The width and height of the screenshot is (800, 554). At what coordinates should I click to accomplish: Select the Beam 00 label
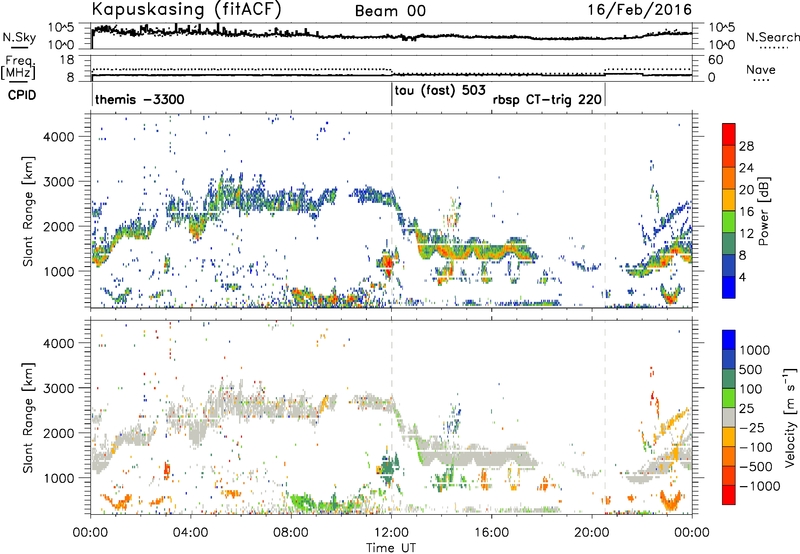coord(390,11)
